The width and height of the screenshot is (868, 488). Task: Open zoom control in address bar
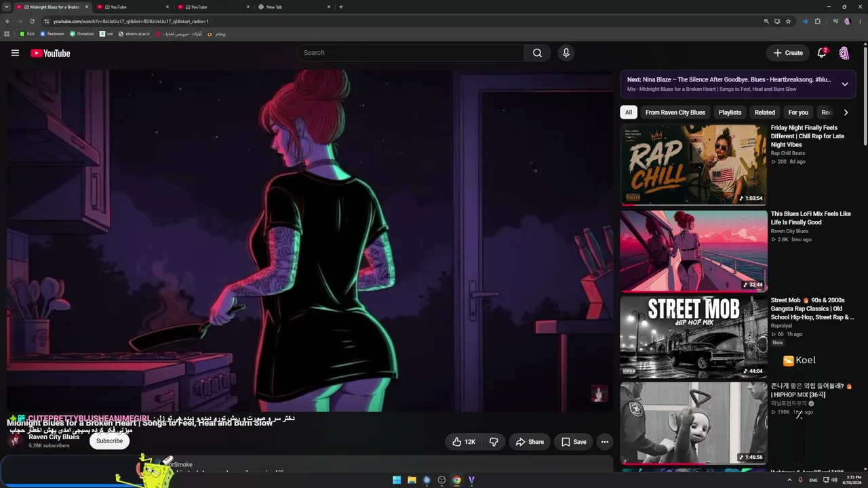tap(766, 21)
